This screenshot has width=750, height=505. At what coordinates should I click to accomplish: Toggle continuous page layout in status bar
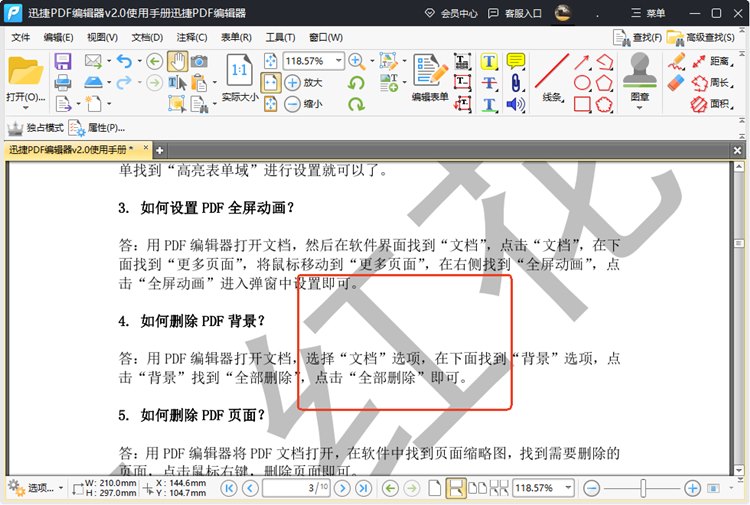pos(455,488)
